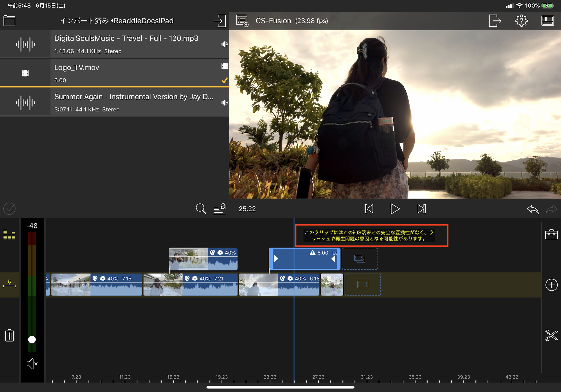
Task: Adjust the volume slider knob
Action: point(32,340)
